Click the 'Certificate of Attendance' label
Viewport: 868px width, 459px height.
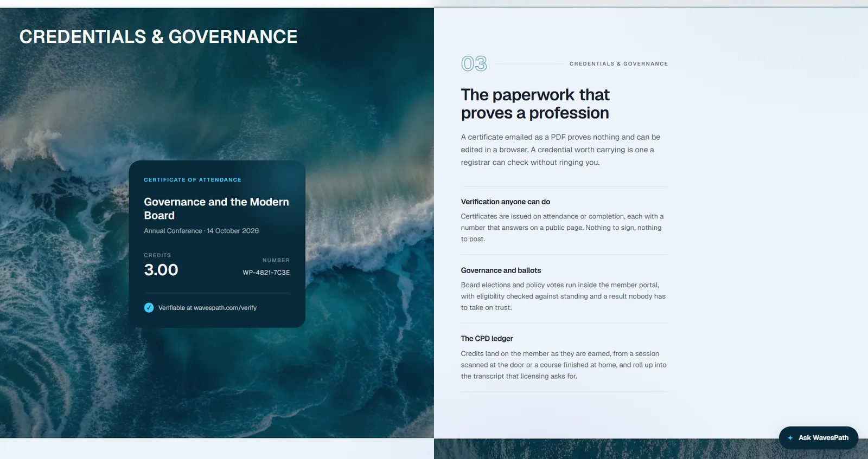(193, 180)
